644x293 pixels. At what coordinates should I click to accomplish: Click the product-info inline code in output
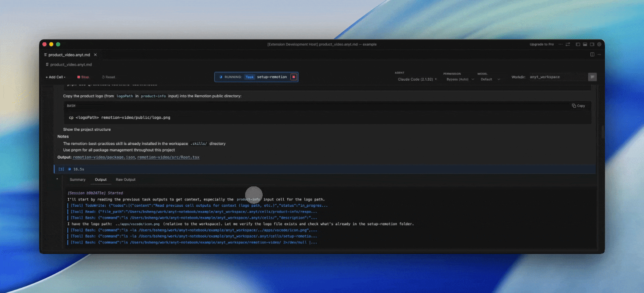[248, 199]
